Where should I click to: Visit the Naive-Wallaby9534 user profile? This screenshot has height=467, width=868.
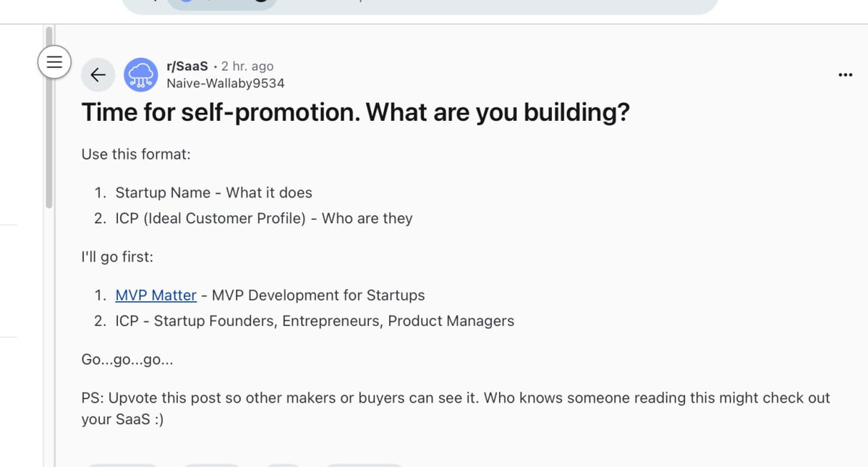[x=225, y=83]
